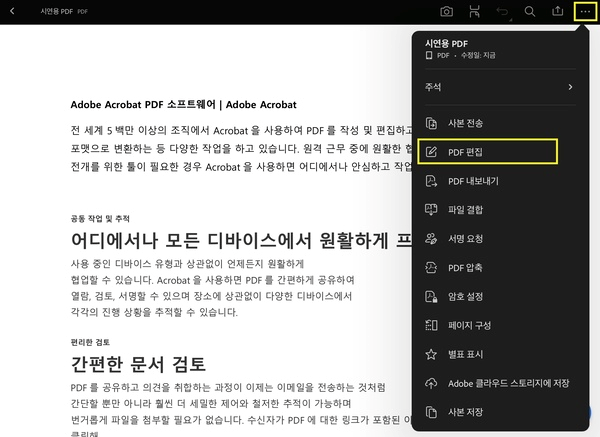Open search with the magnifier icon
This screenshot has width=600, height=437.
530,11
